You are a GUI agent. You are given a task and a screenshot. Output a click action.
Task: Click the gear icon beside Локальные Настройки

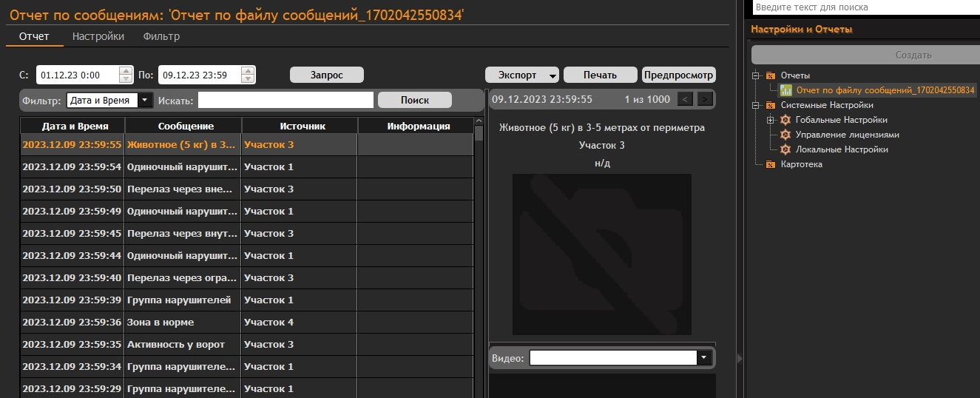[x=785, y=149]
